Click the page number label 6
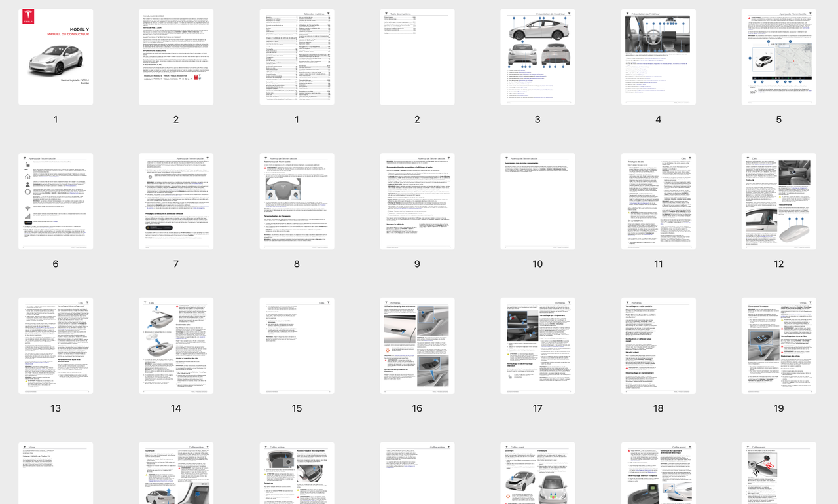This screenshot has height=504, width=838. (x=56, y=264)
